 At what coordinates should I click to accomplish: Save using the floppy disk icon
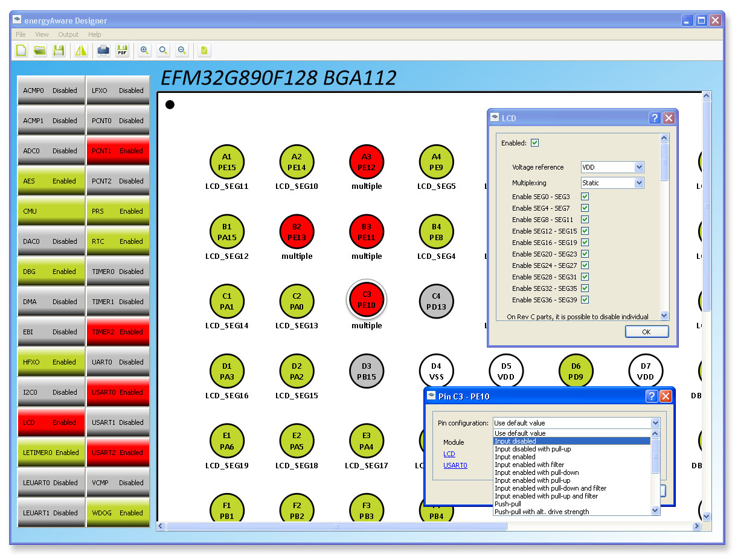point(59,51)
